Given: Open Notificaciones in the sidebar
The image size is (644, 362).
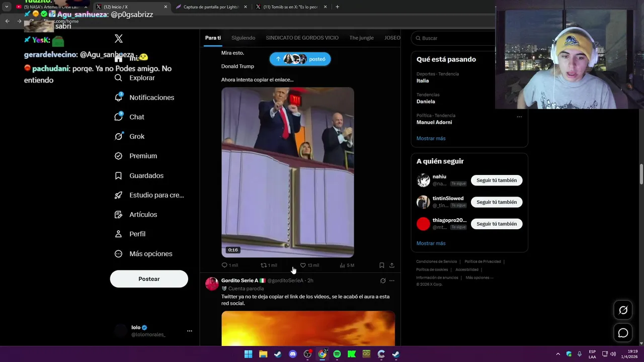Looking at the screenshot, I should point(144,98).
